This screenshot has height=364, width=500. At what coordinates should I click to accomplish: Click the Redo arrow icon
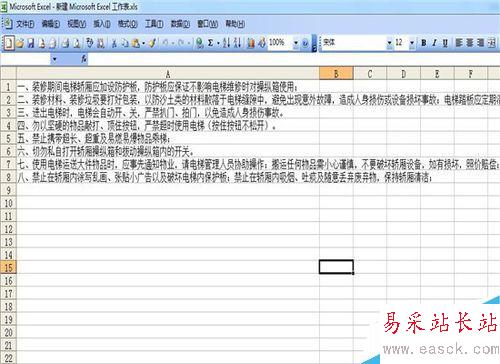[181, 43]
